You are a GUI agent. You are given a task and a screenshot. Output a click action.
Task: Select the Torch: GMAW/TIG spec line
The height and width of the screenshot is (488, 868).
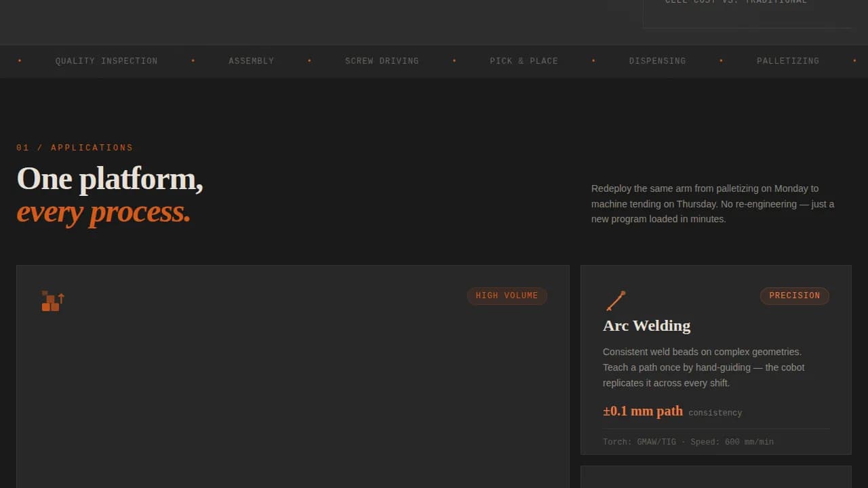[688, 441]
